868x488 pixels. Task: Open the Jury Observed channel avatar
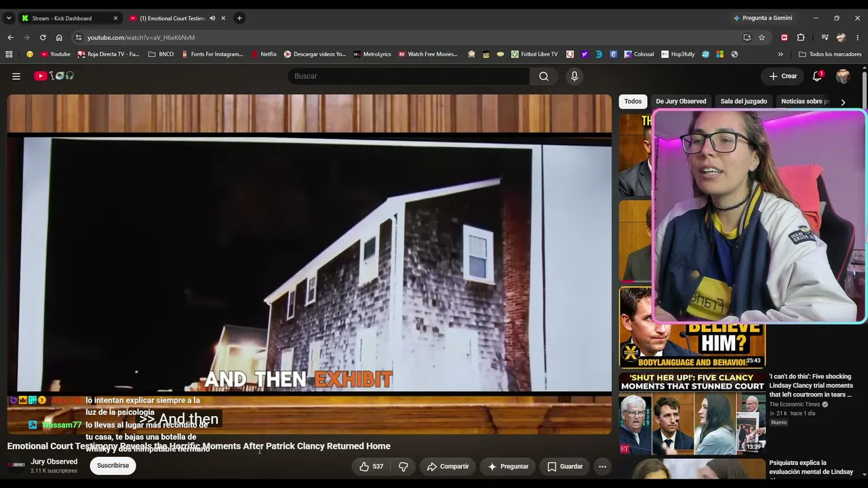(x=16, y=466)
